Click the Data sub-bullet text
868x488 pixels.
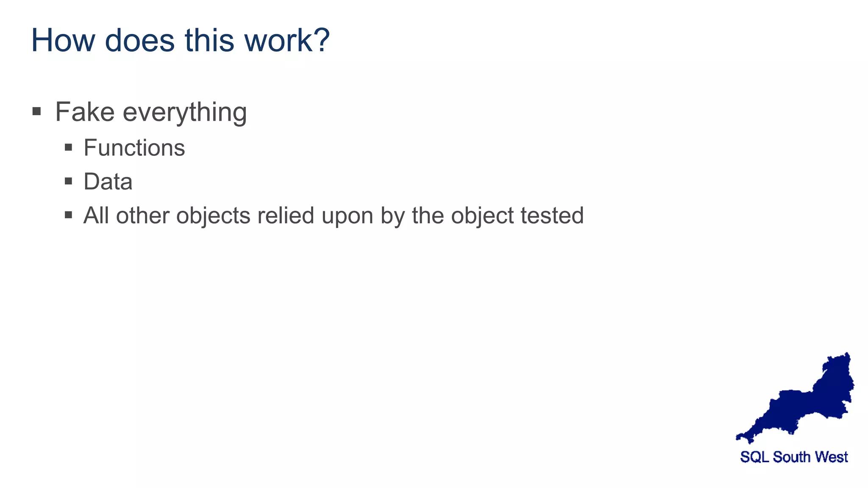(108, 182)
